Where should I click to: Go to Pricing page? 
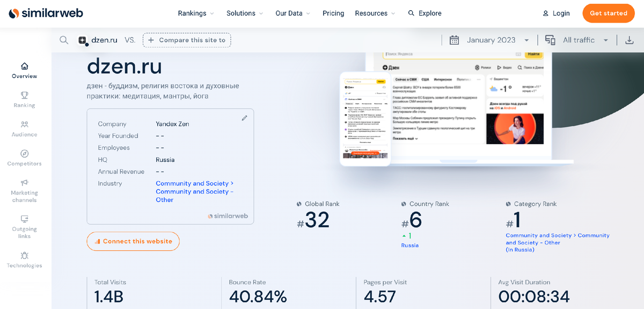pyautogui.click(x=333, y=13)
